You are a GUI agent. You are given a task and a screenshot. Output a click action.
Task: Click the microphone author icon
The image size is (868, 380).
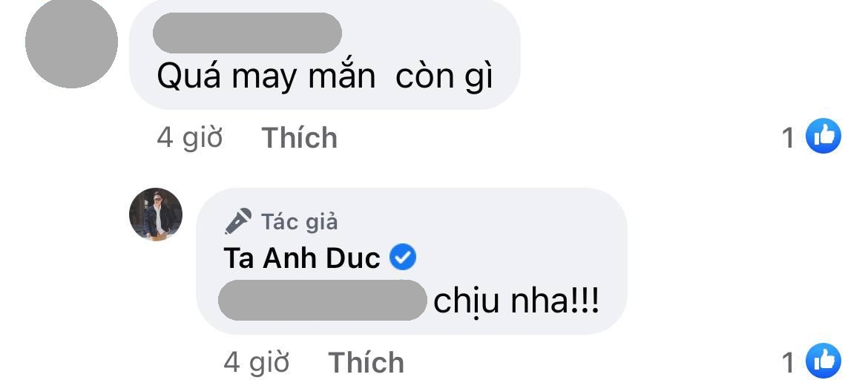238,222
